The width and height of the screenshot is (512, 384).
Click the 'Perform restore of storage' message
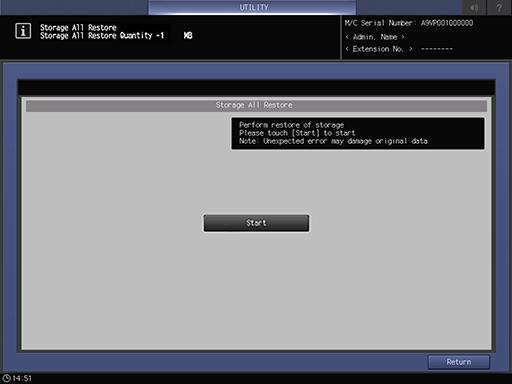point(291,125)
